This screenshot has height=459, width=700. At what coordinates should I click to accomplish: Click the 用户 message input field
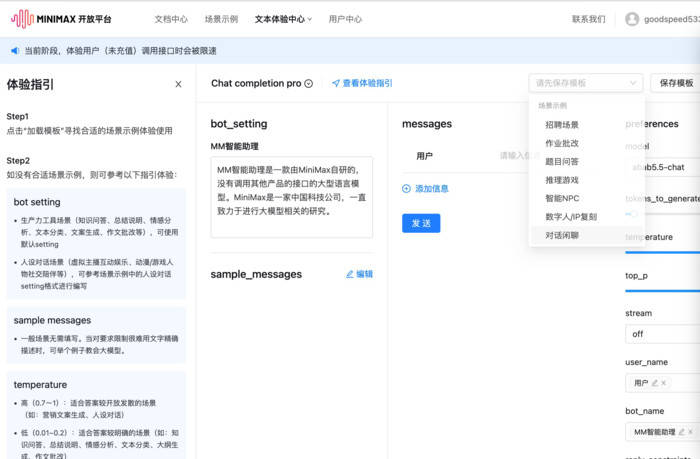click(513, 155)
